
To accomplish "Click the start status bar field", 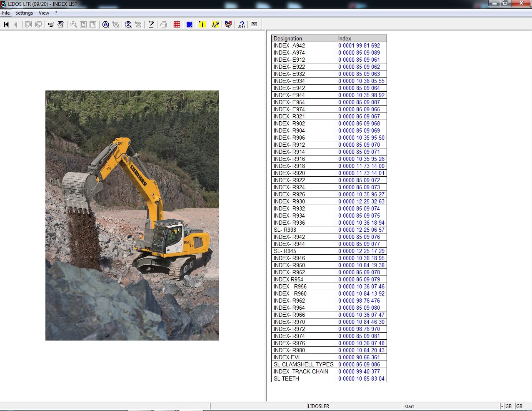I will click(x=451, y=406).
